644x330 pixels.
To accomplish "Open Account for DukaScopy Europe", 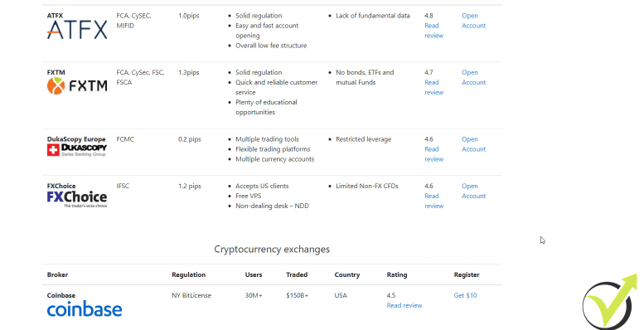I will tap(473, 144).
